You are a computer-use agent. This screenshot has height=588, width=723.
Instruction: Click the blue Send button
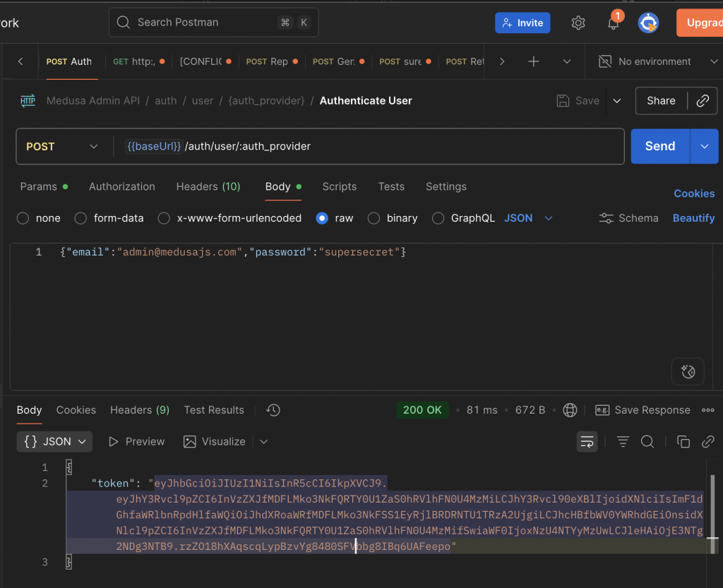coord(660,146)
